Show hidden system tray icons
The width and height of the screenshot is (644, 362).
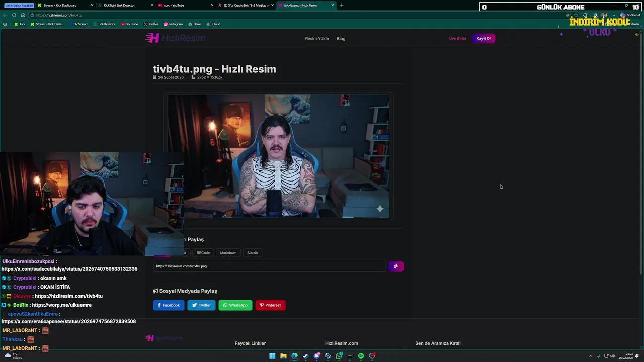click(590, 356)
